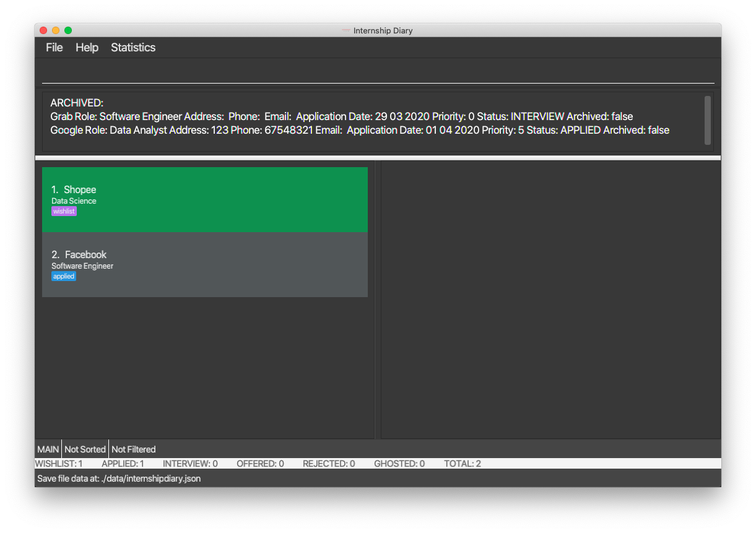
Task: Click the REJECTED: 0 counter
Action: (x=329, y=464)
